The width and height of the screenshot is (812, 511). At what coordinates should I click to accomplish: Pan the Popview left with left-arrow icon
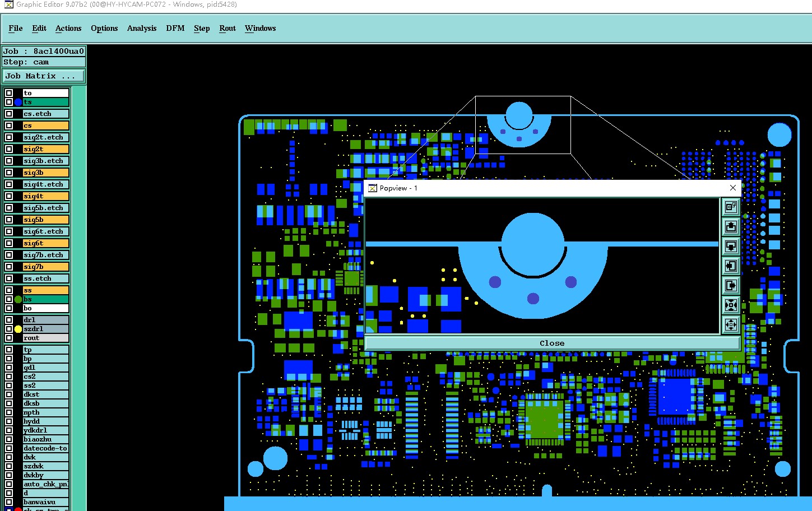(731, 266)
